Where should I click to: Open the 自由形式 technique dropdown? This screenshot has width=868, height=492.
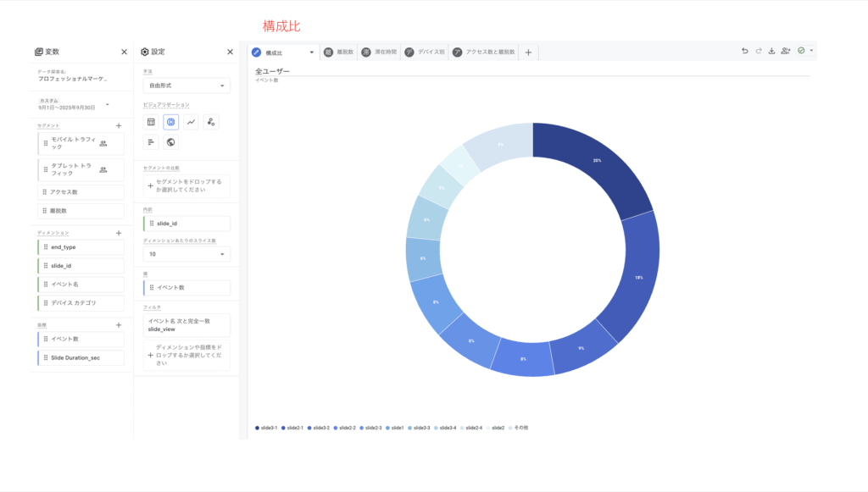(x=186, y=86)
